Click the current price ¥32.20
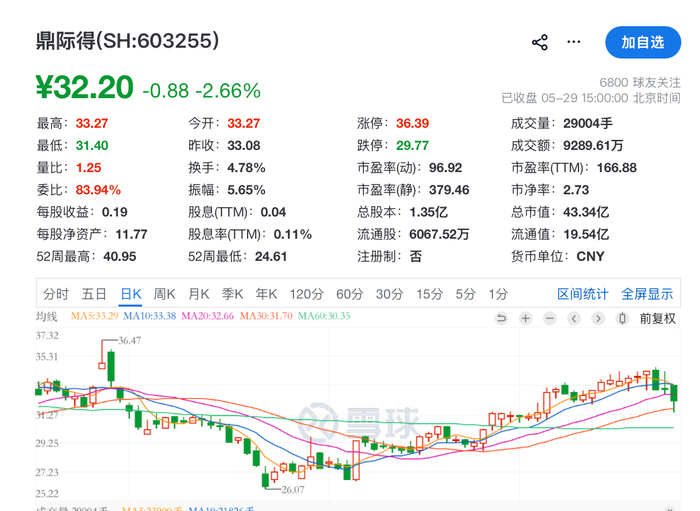700x511 pixels. [x=85, y=87]
